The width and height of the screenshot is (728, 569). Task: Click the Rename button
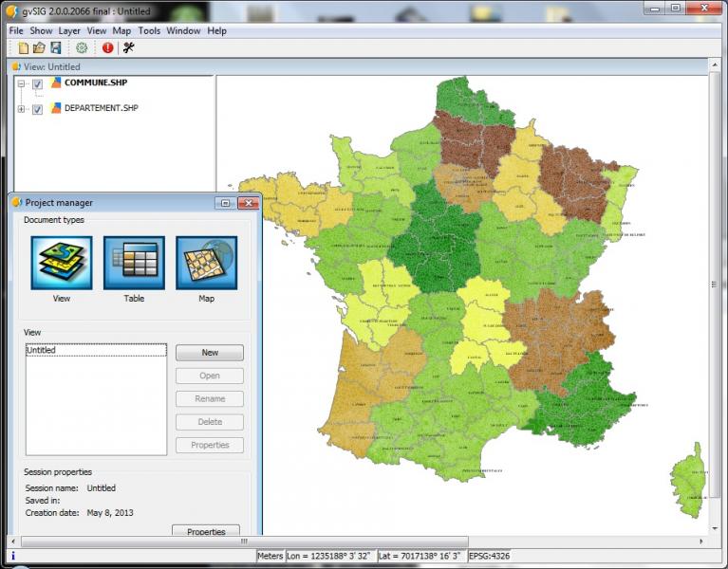tap(210, 399)
